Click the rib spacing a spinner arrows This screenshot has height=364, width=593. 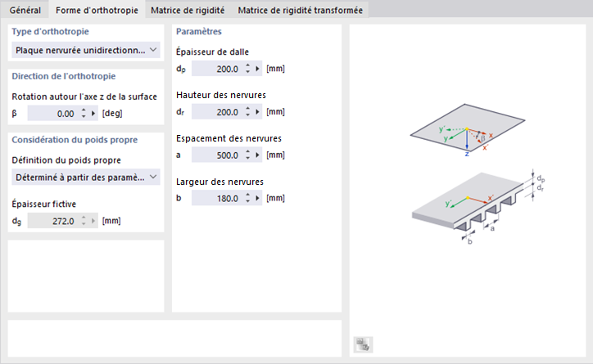247,155
